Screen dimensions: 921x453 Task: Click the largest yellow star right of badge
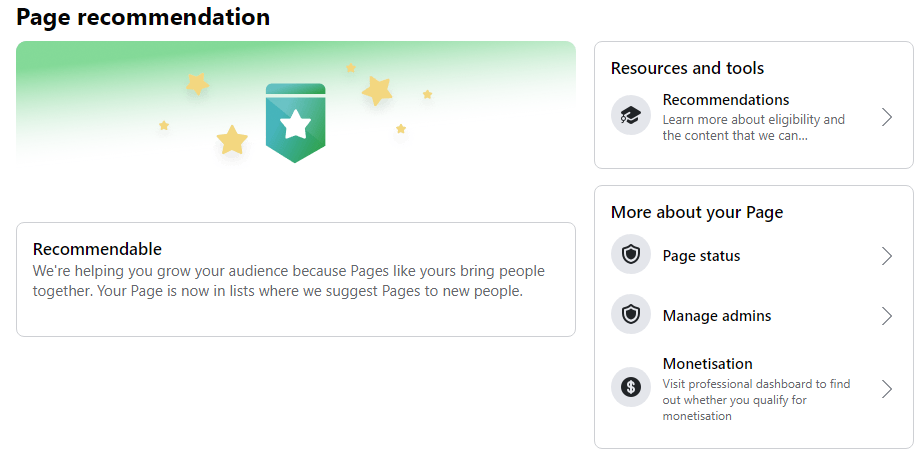pyautogui.click(x=377, y=91)
